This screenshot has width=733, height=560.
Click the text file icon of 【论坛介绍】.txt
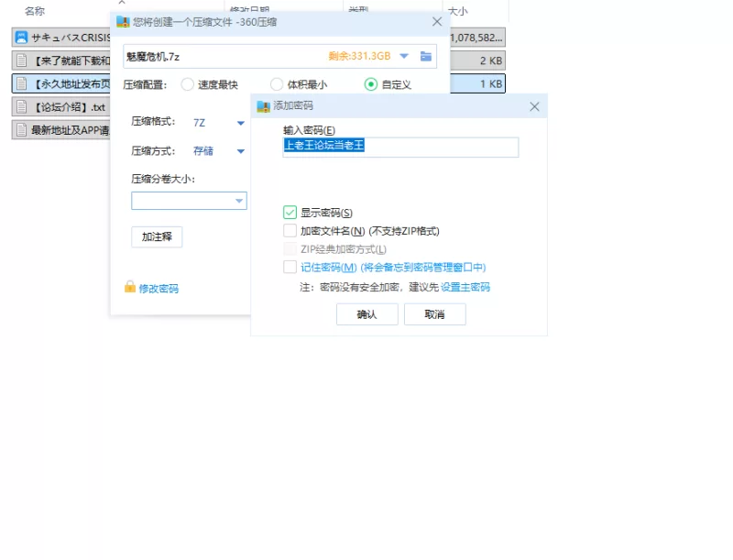21,107
